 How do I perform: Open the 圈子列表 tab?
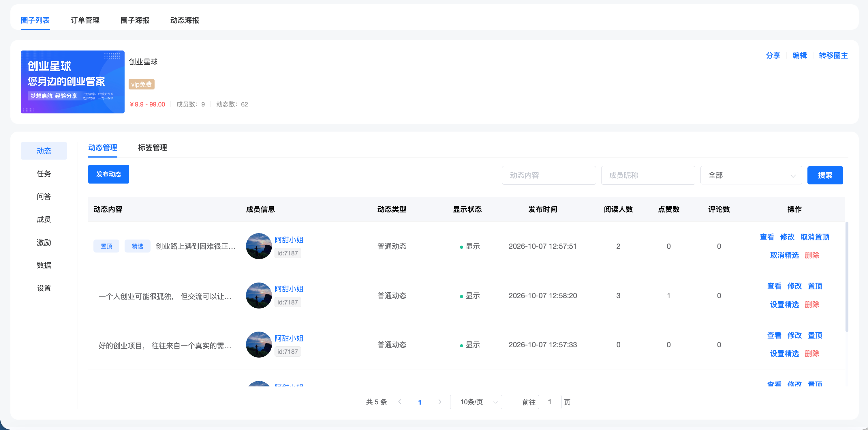35,20
